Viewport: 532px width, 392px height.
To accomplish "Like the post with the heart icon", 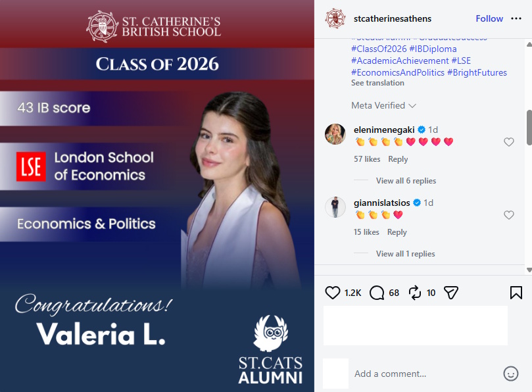I will (332, 293).
